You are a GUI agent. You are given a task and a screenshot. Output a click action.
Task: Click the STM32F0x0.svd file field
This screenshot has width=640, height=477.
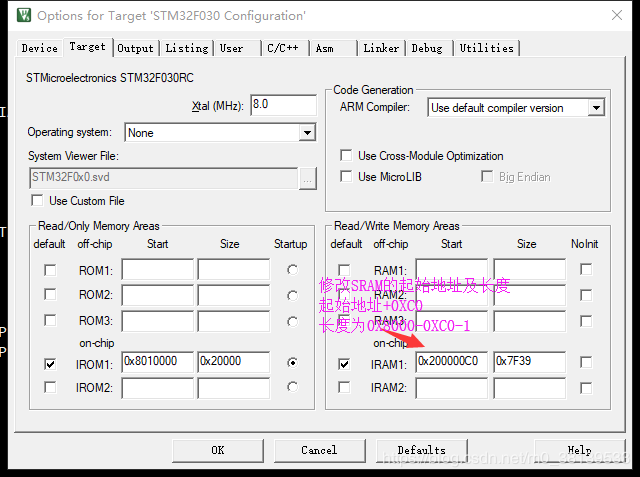[x=164, y=177]
